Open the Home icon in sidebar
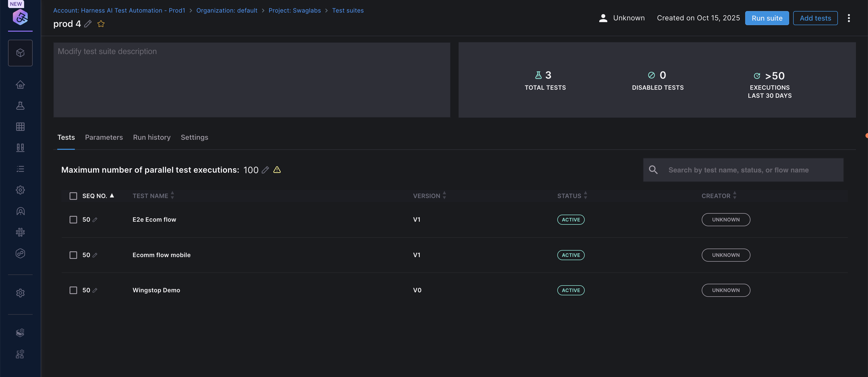Viewport: 868px width, 377px height. click(20, 85)
